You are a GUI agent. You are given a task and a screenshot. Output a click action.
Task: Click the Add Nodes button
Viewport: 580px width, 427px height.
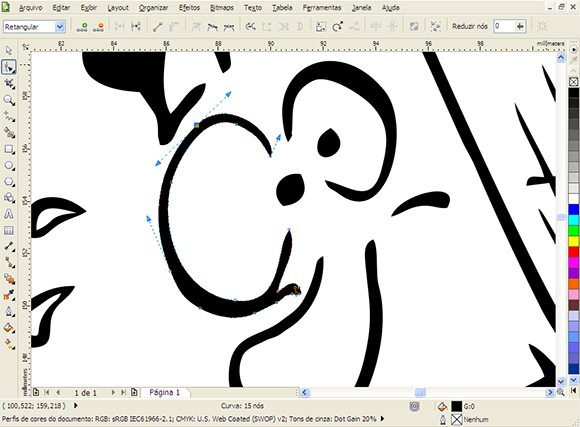tap(82, 27)
